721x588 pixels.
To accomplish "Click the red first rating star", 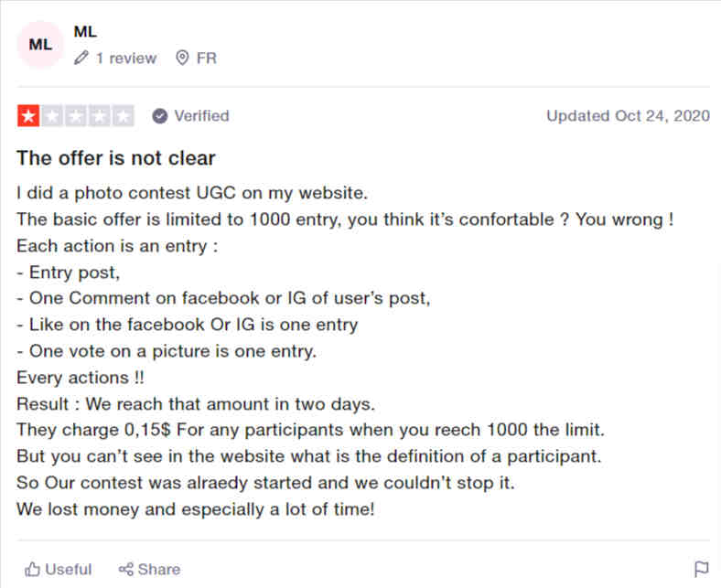I will click(x=28, y=116).
